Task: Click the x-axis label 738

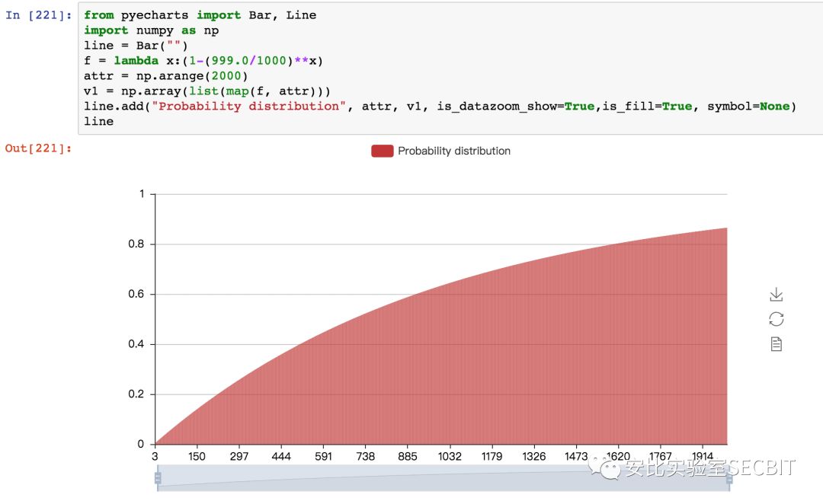Action: pos(365,456)
